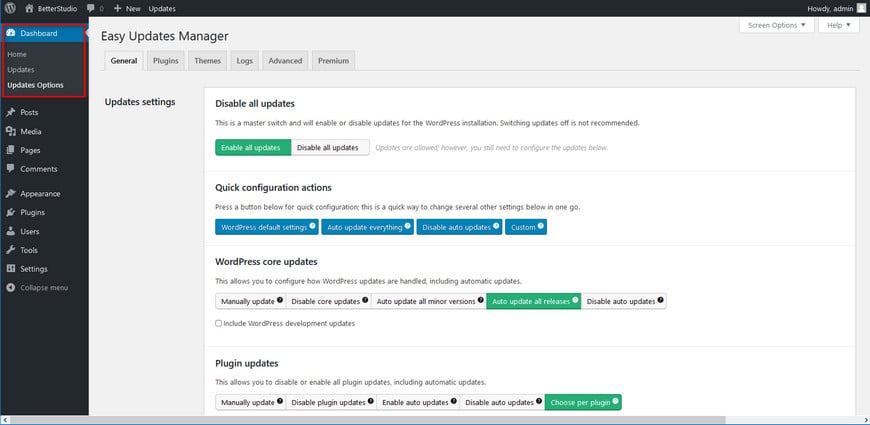Click the scrollbar left arrow

tap(5, 420)
